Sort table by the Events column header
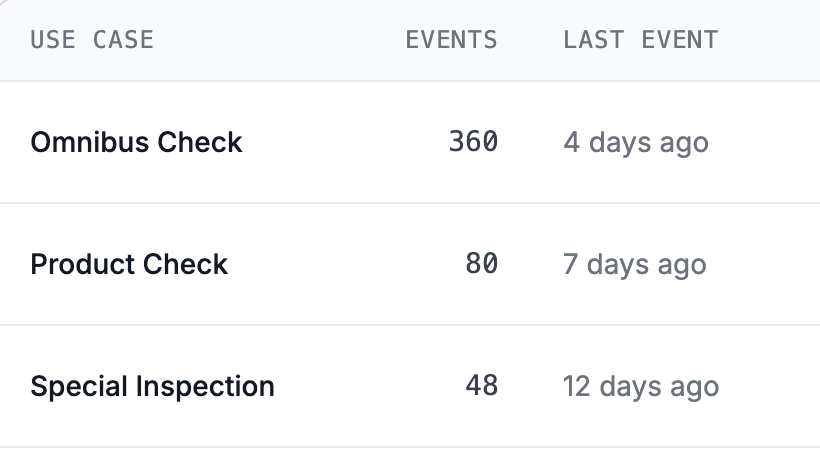Viewport: 820px width, 462px height. [451, 40]
